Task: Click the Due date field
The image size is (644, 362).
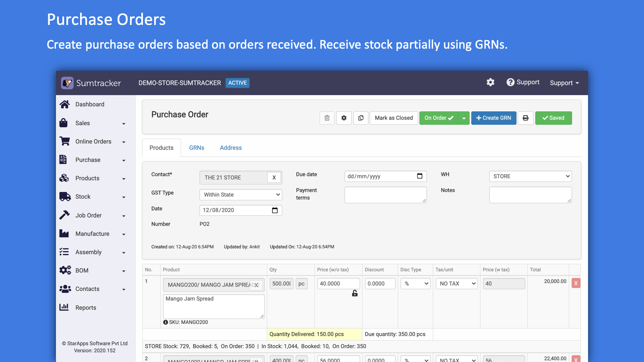Action: 385,176
